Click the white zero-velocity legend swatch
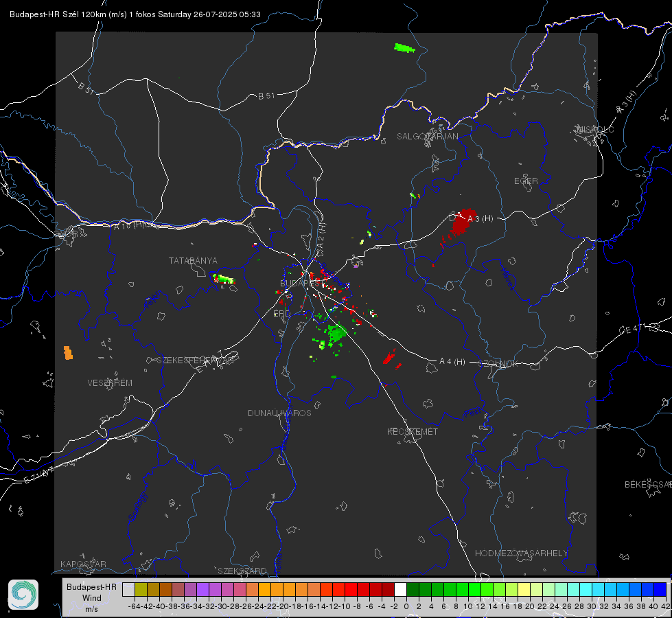 [x=400, y=589]
